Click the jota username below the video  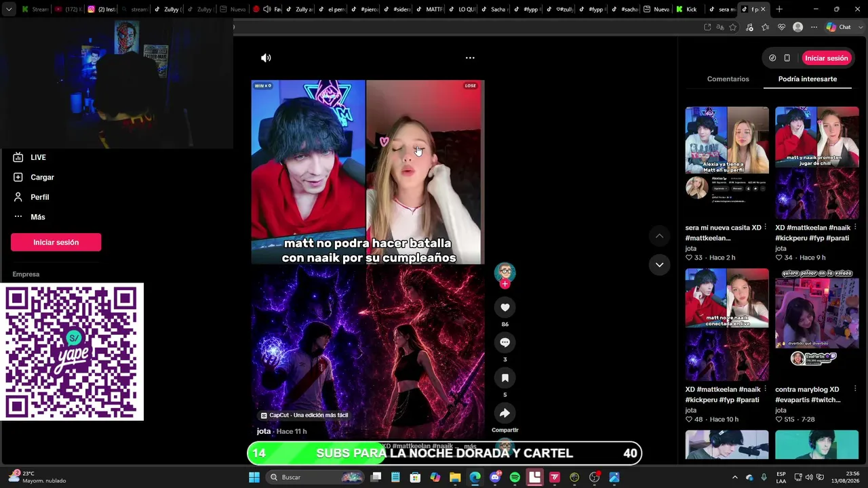[264, 432]
